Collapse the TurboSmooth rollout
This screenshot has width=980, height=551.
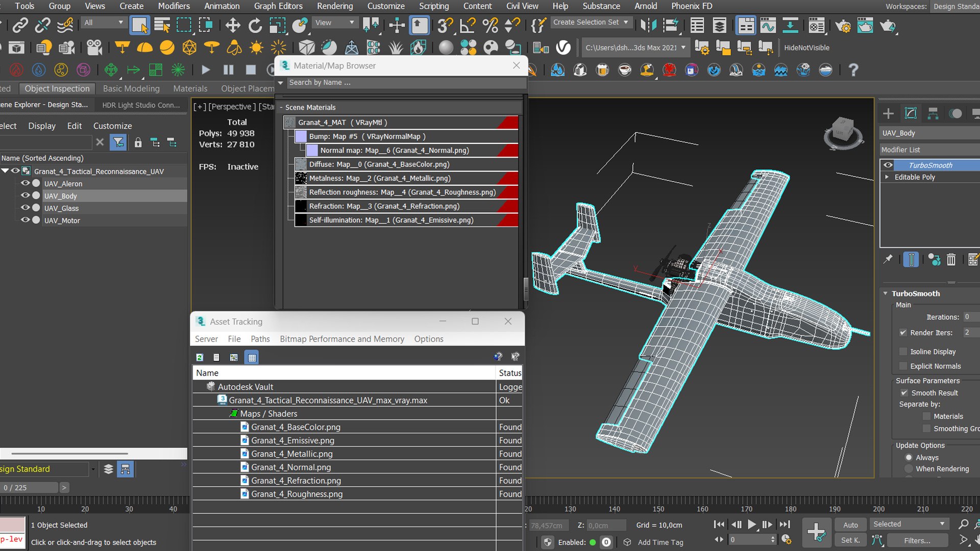pyautogui.click(x=886, y=293)
